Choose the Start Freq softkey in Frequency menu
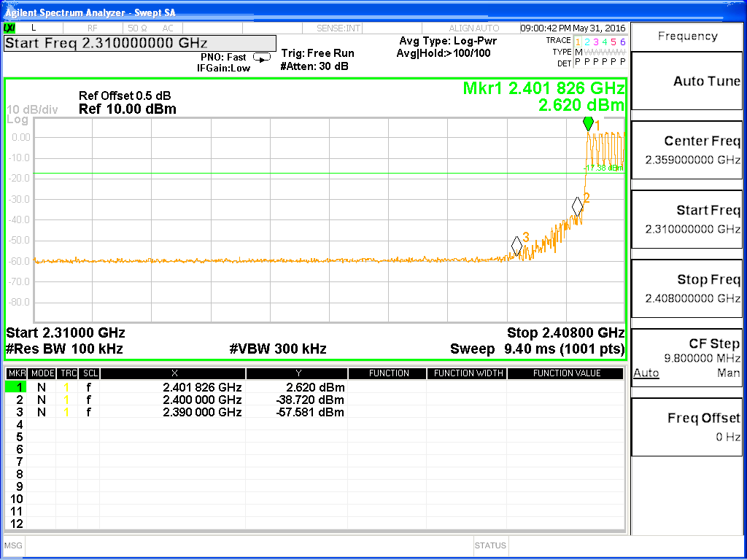Screen dimensions: 747x560 686,219
